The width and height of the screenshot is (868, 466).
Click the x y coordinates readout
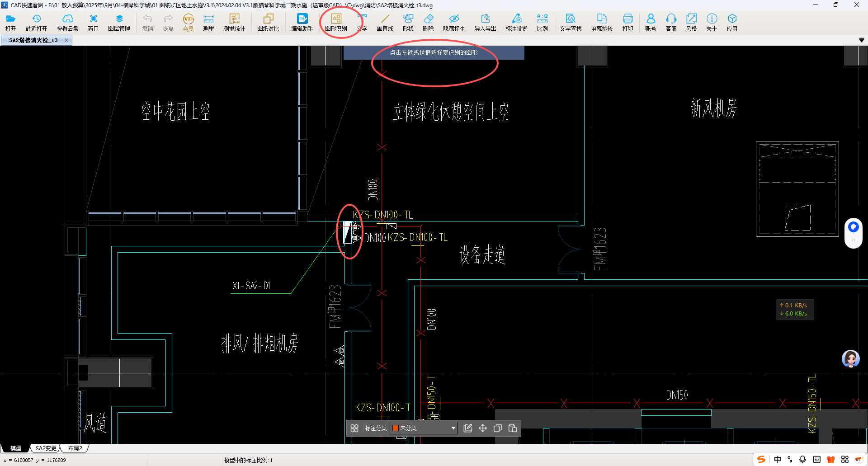[x=35, y=460]
